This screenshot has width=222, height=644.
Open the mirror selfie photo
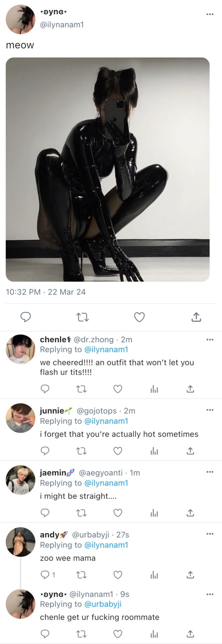point(107,169)
